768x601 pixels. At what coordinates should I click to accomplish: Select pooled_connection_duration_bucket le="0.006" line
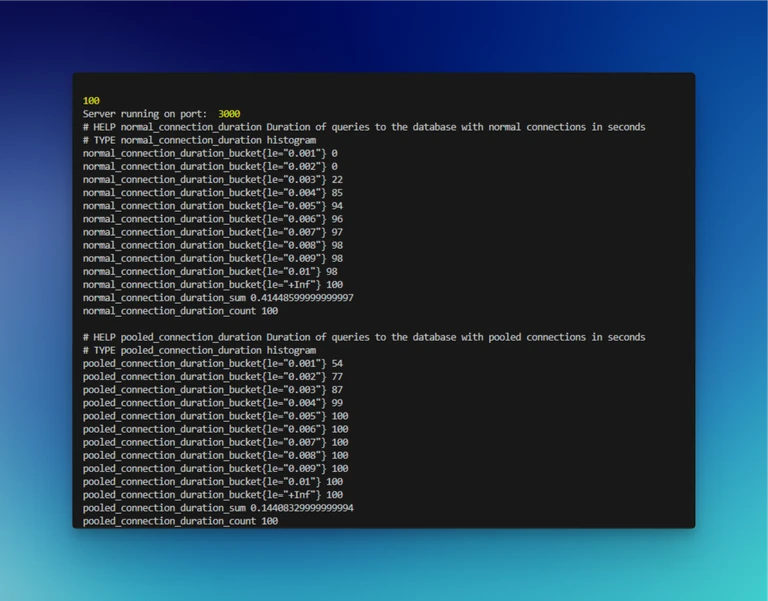pyautogui.click(x=216, y=430)
